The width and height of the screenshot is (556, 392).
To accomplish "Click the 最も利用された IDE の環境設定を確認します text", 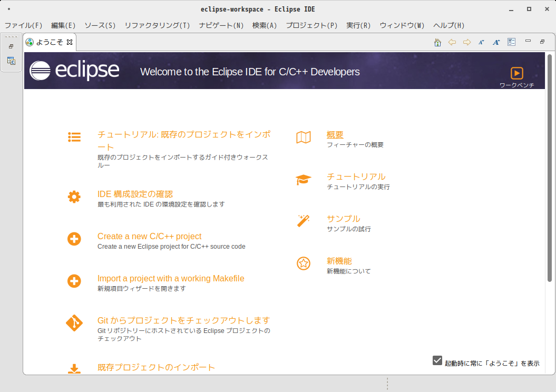I will pos(161,204).
